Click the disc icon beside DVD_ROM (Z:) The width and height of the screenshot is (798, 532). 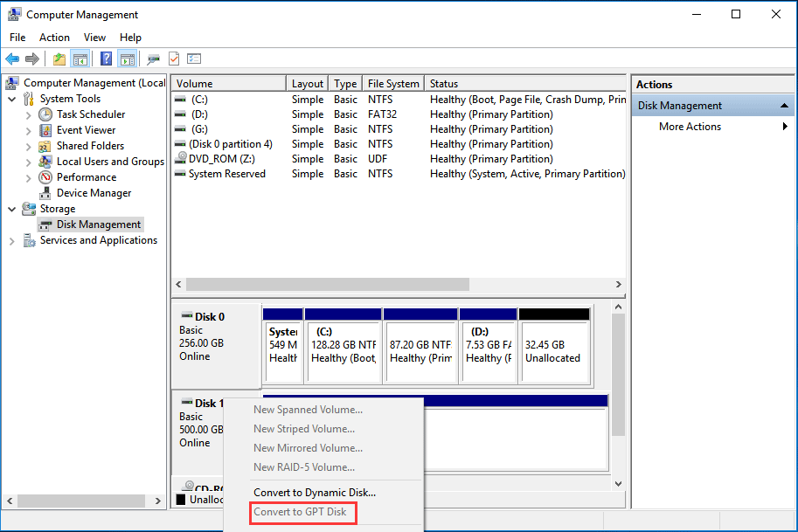182,157
